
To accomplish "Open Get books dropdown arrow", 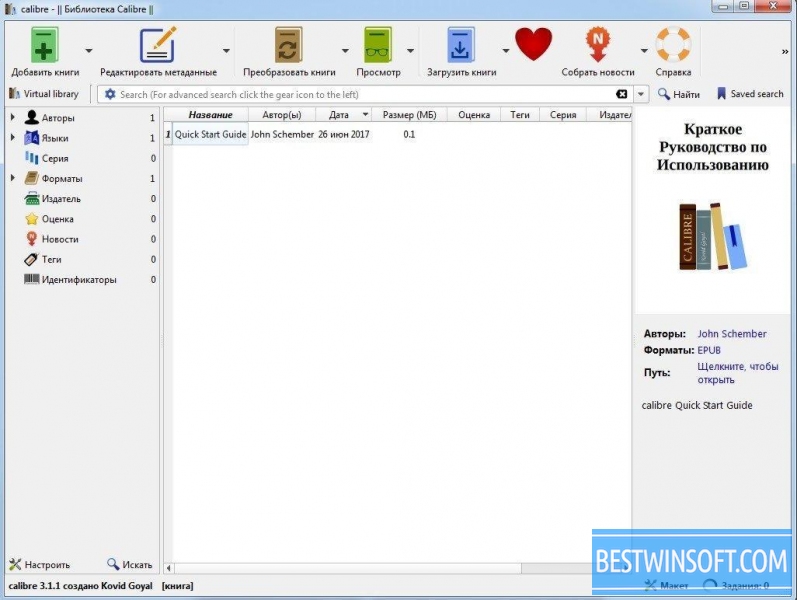I will pyautogui.click(x=506, y=50).
